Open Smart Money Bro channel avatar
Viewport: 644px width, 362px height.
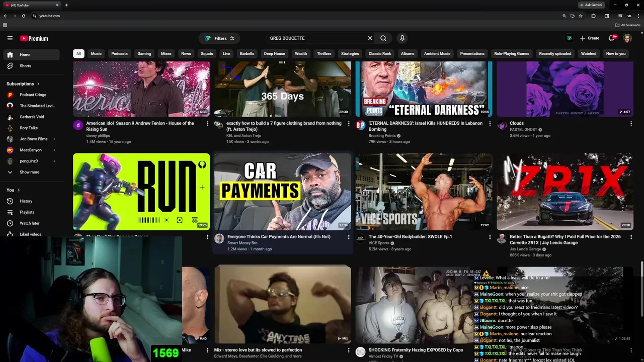pyautogui.click(x=219, y=239)
